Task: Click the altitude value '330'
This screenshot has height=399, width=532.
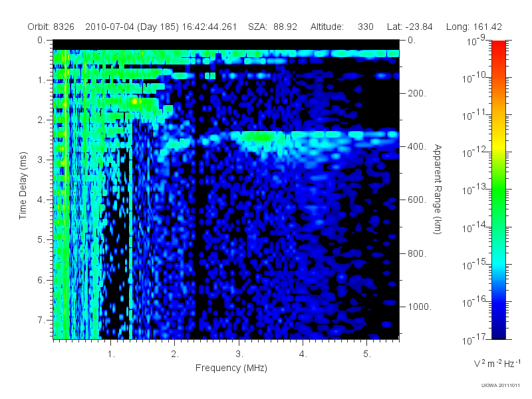Action: [365, 27]
